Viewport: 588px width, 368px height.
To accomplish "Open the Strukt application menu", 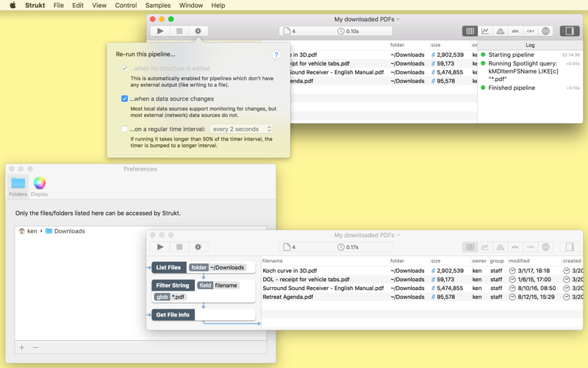I will click(x=35, y=5).
